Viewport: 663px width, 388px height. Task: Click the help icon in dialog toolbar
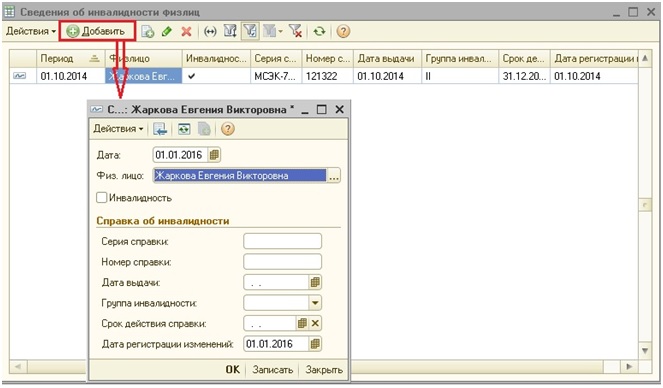[x=227, y=129]
